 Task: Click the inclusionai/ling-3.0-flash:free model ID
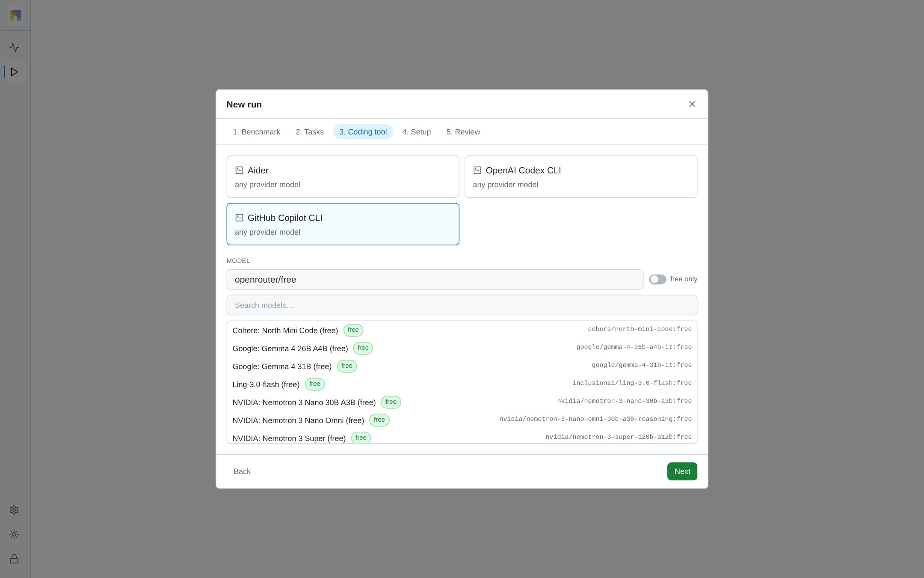[x=632, y=383]
